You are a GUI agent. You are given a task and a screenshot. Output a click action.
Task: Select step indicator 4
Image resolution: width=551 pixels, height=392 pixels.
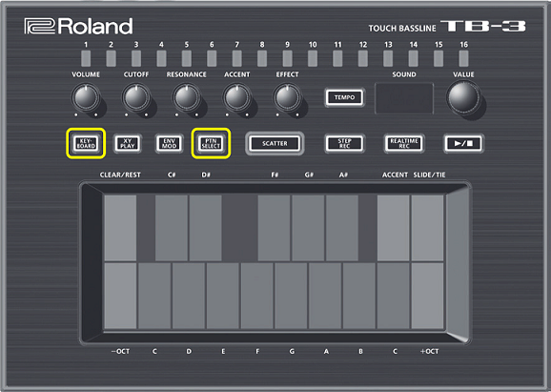click(161, 58)
